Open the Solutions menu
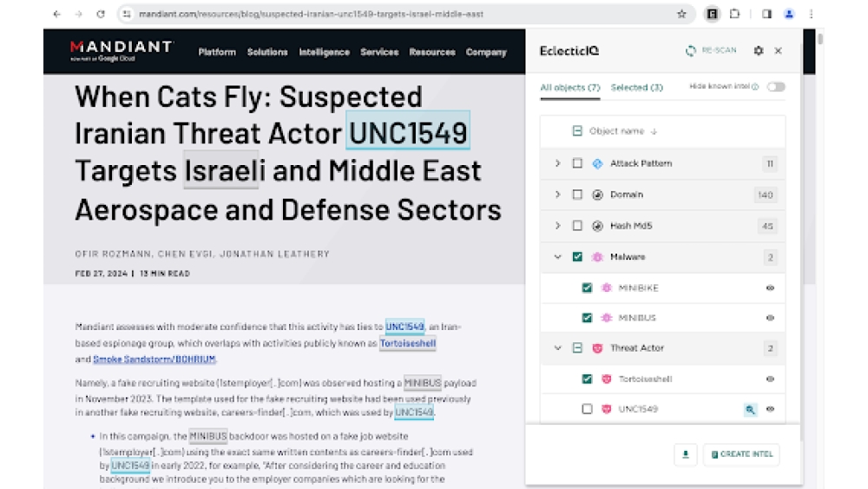868x489 pixels. [x=267, y=52]
